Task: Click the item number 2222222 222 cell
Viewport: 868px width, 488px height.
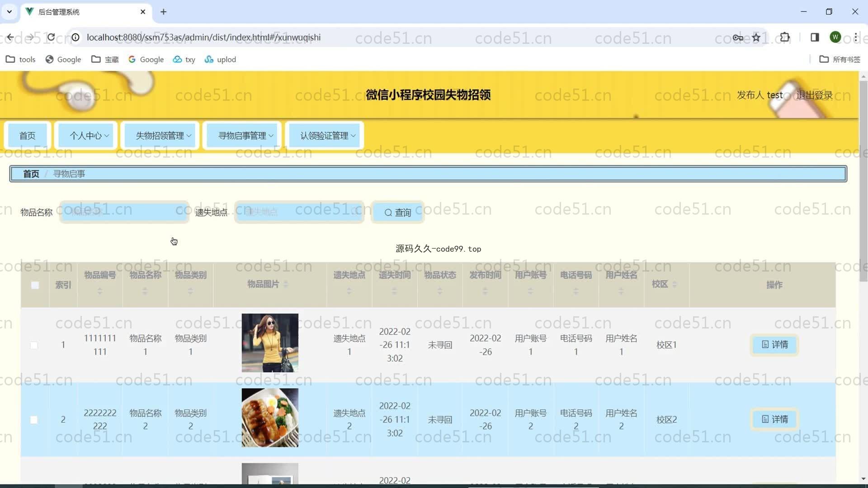Action: [100, 419]
